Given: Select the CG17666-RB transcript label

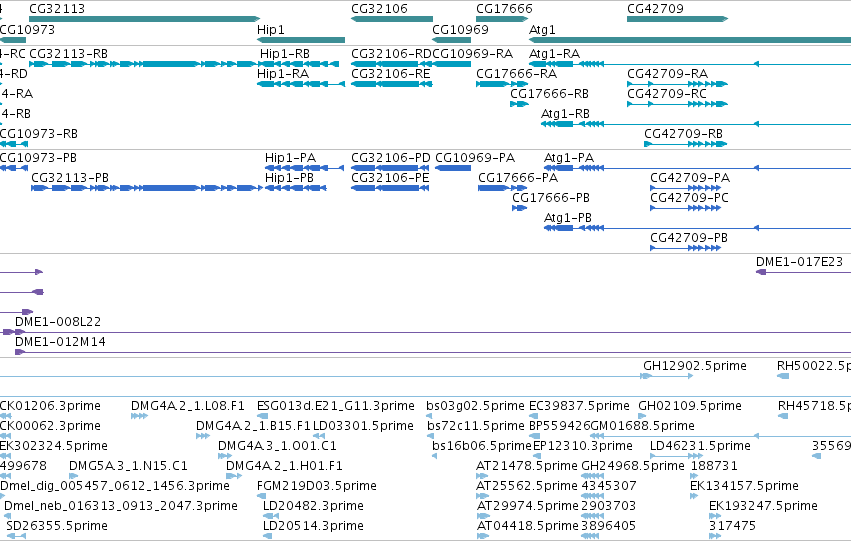Looking at the screenshot, I should coord(549,94).
